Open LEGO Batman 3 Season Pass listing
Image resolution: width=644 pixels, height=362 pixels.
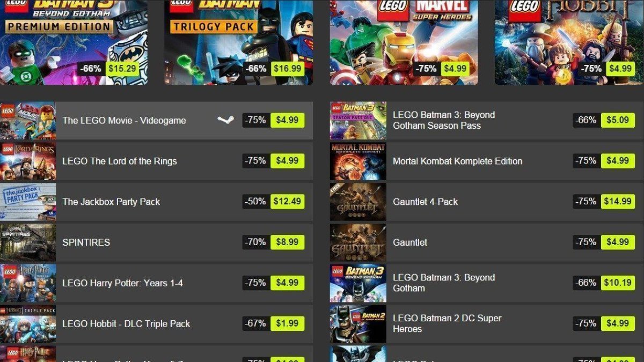[x=487, y=121]
